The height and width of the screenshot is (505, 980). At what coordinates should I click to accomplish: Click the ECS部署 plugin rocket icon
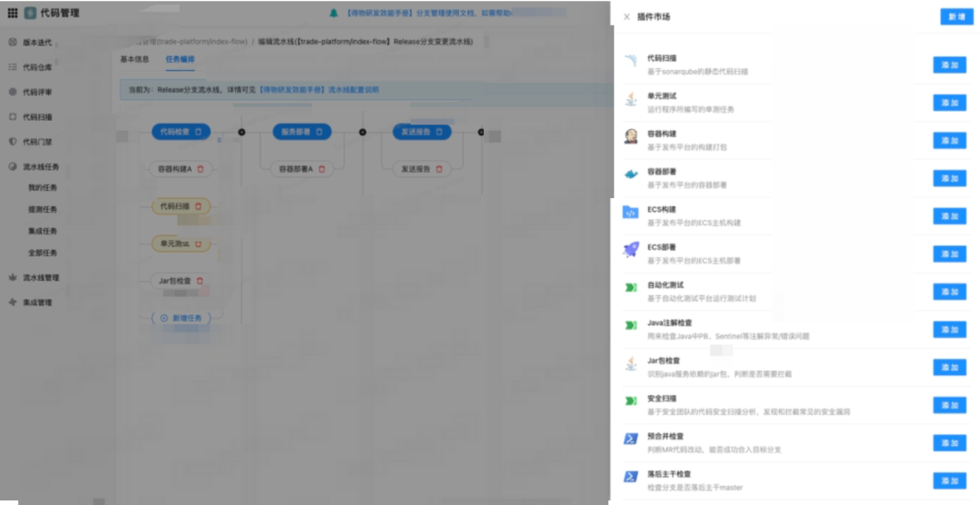(x=632, y=250)
